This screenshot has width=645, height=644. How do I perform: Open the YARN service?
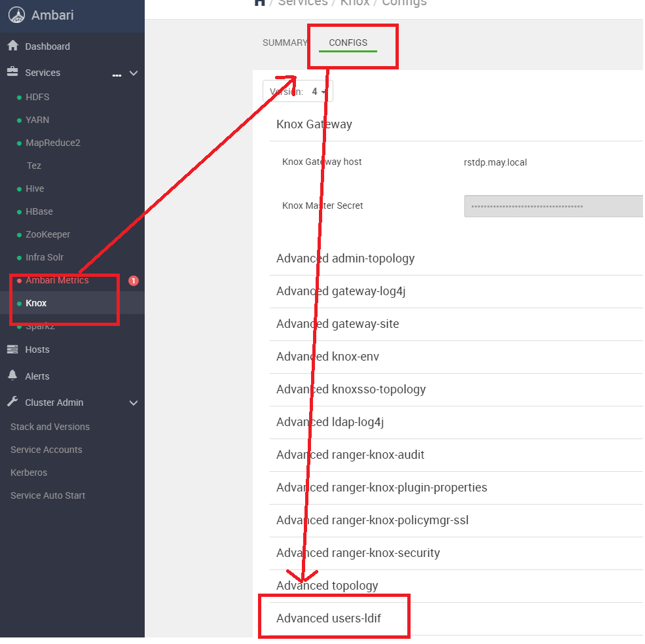coord(37,120)
